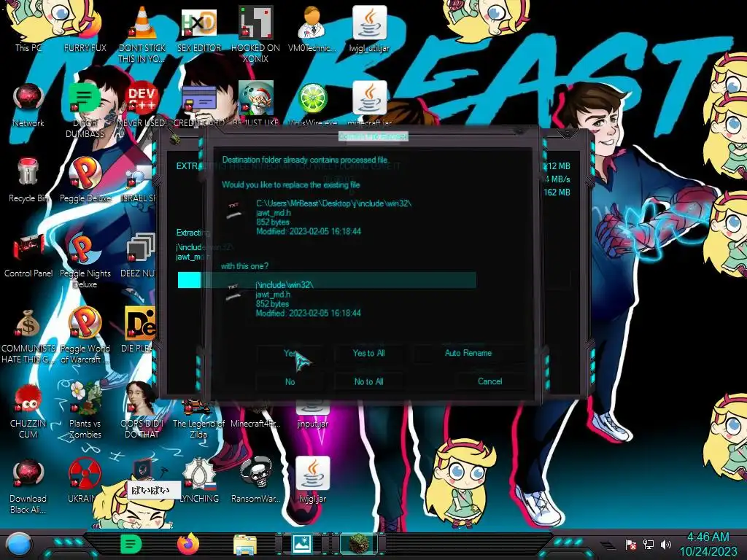Switch to the photo viewer taskbar item
This screenshot has width=747, height=560.
tap(302, 544)
